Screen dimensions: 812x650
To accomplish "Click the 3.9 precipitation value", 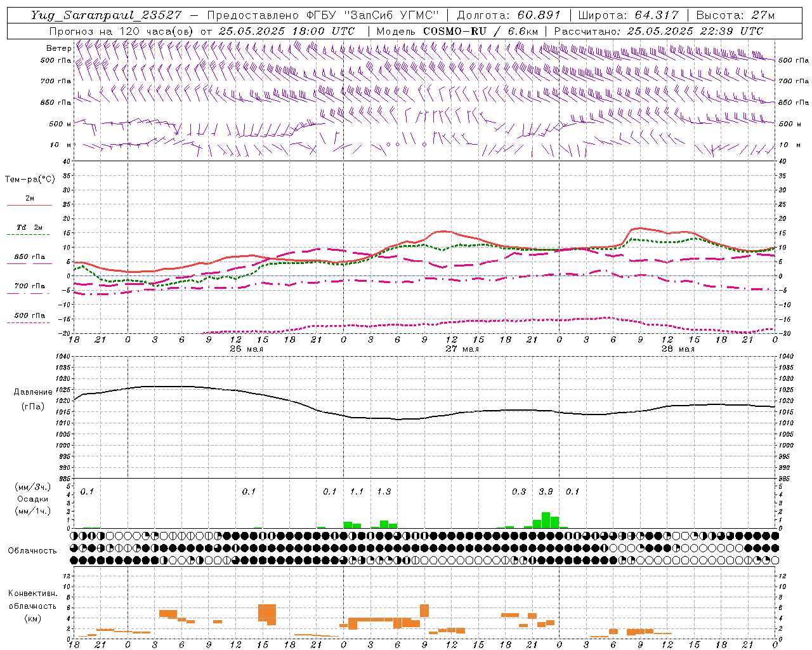I will point(546,491).
